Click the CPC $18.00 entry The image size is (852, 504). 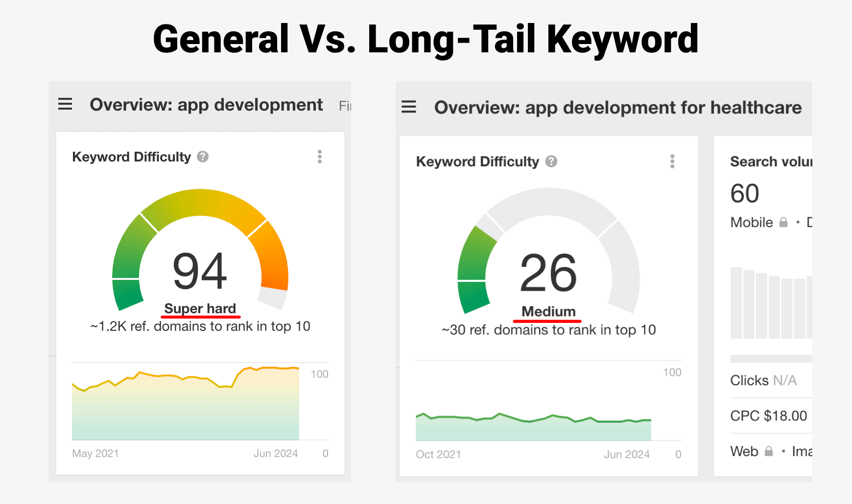[x=768, y=416]
